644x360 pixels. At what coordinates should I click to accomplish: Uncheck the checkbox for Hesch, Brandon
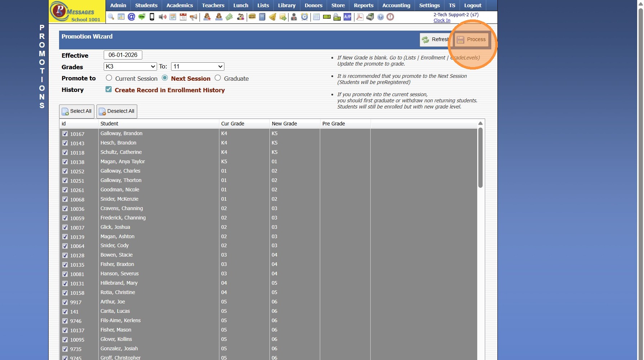(65, 143)
